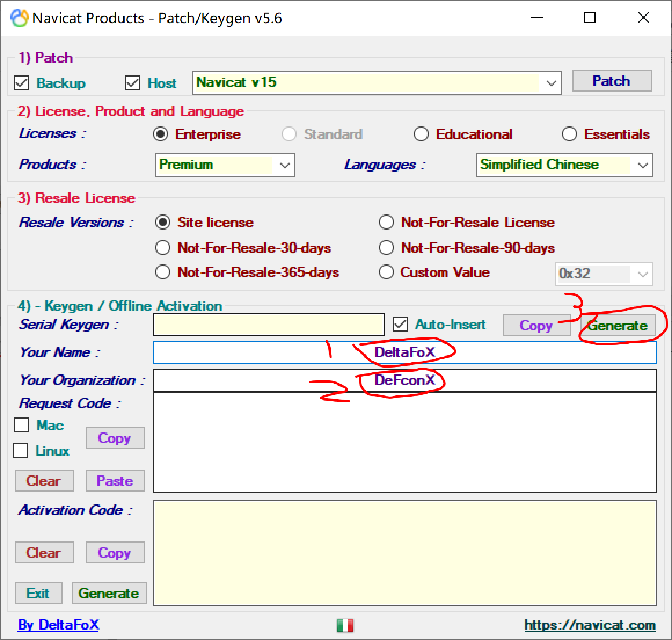Toggle the Auto-Insert checkbox
Viewport: 672px width, 640px height.
point(400,324)
